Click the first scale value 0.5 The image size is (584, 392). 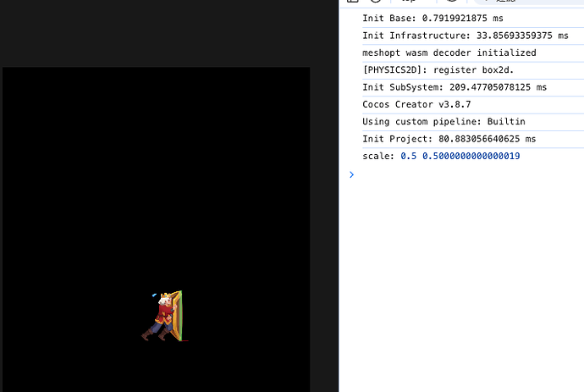409,156
